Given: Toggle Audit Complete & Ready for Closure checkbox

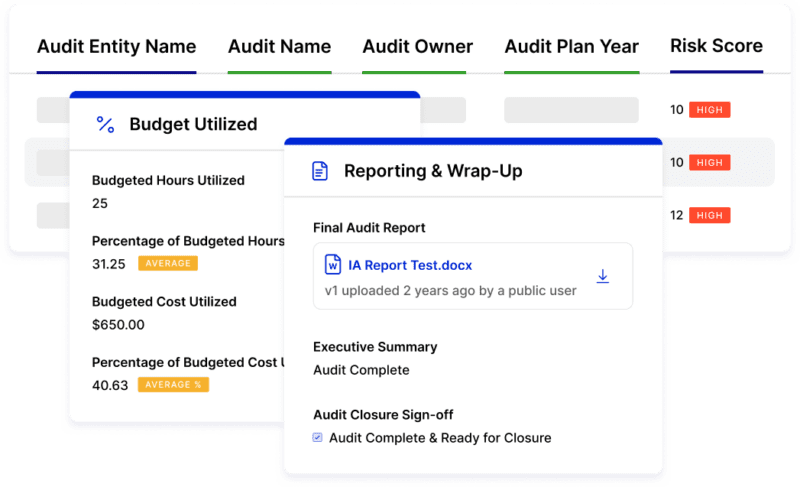Looking at the screenshot, I should pyautogui.click(x=317, y=438).
